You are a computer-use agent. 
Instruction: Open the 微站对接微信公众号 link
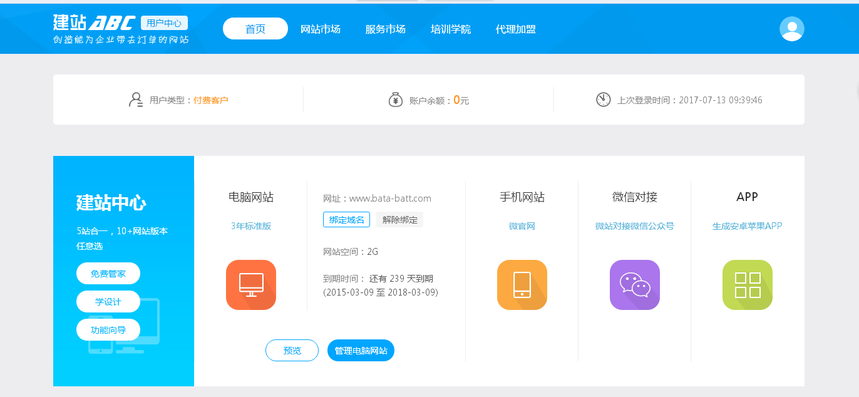pos(634,226)
